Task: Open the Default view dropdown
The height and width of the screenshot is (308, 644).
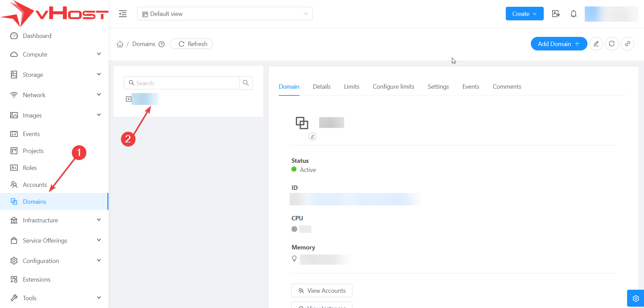Action: point(225,14)
